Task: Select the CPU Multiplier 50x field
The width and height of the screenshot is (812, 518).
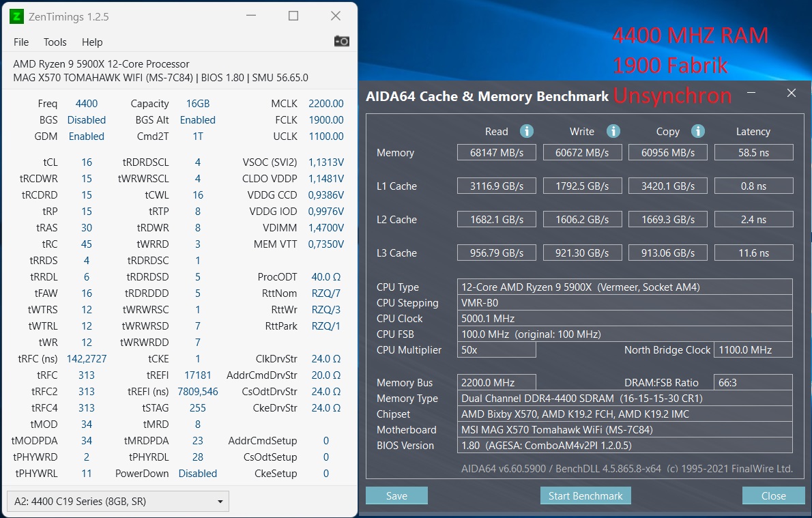Action: point(496,349)
